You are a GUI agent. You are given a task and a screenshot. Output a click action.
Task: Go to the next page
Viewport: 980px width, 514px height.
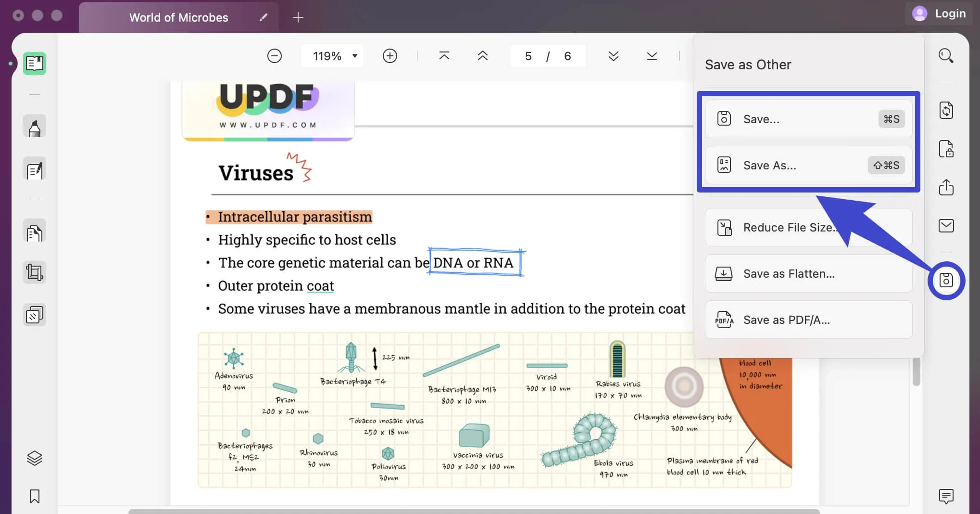pyautogui.click(x=613, y=56)
